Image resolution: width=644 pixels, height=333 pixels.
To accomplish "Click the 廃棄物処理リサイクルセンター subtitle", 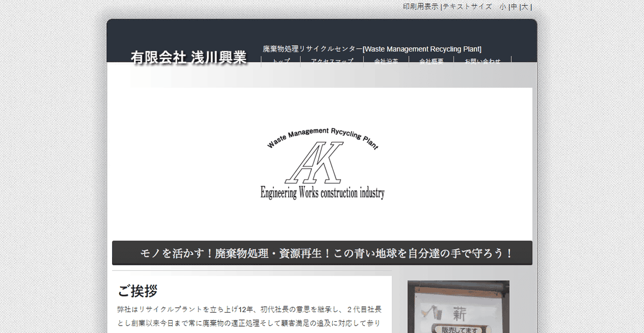I will [312, 48].
